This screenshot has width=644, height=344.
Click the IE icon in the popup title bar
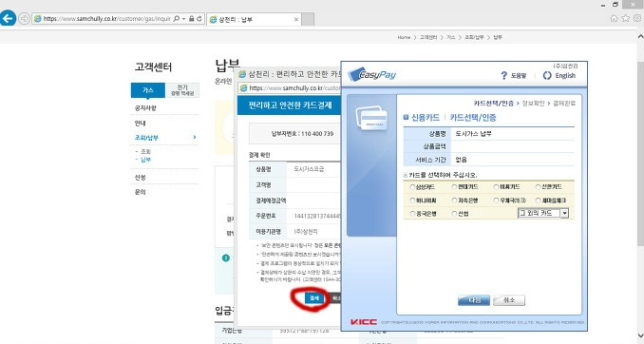click(x=242, y=74)
